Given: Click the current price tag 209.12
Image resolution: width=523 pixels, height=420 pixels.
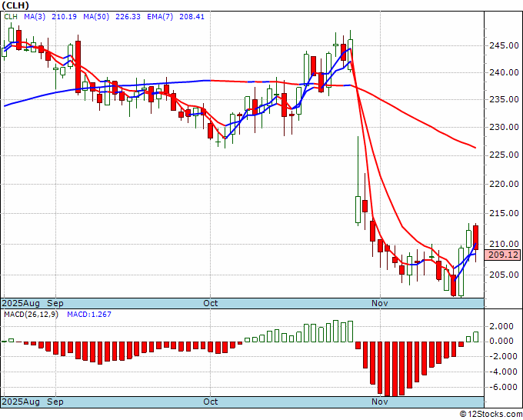Looking at the screenshot, I should pos(503,255).
